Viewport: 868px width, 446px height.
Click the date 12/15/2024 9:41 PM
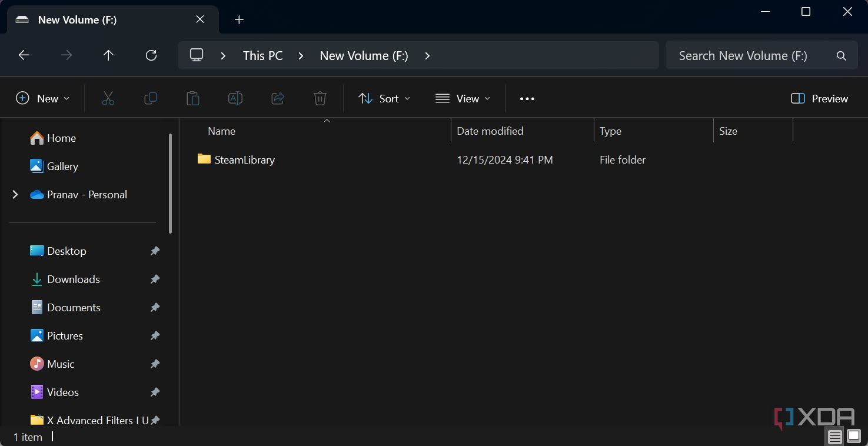pyautogui.click(x=505, y=159)
